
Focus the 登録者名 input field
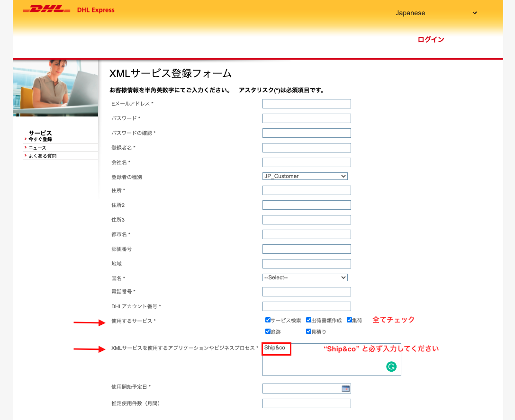(x=307, y=148)
